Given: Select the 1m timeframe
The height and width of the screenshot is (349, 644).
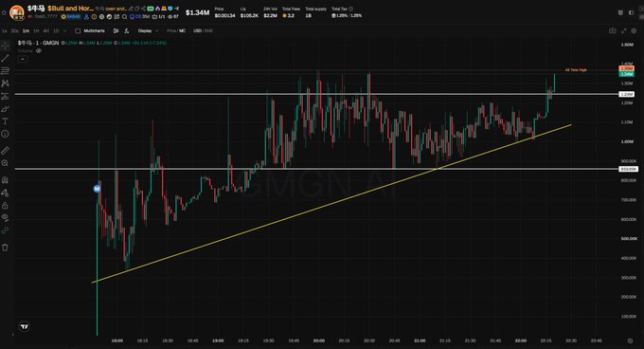Looking at the screenshot, I should [x=26, y=31].
